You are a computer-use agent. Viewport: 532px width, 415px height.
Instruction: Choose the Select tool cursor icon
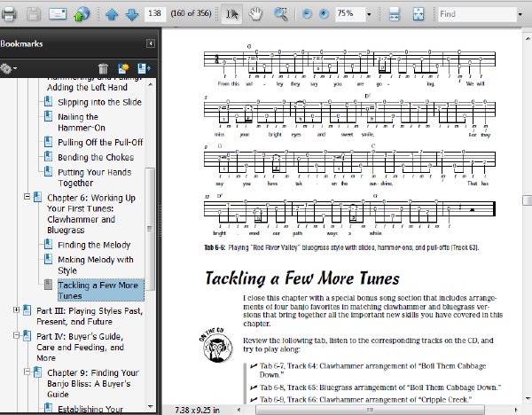point(231,14)
